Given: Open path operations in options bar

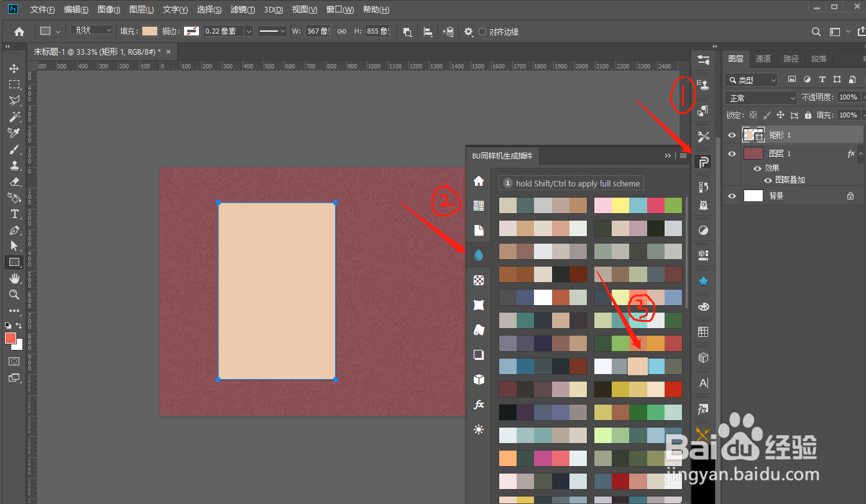Looking at the screenshot, I should (407, 32).
